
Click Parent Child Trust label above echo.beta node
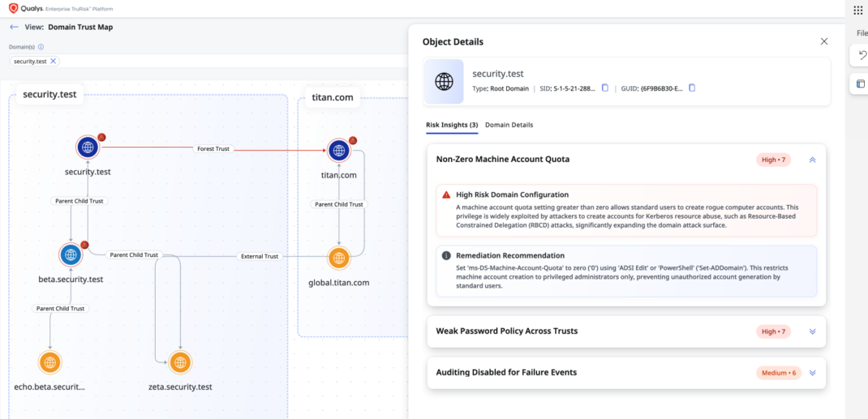point(60,309)
